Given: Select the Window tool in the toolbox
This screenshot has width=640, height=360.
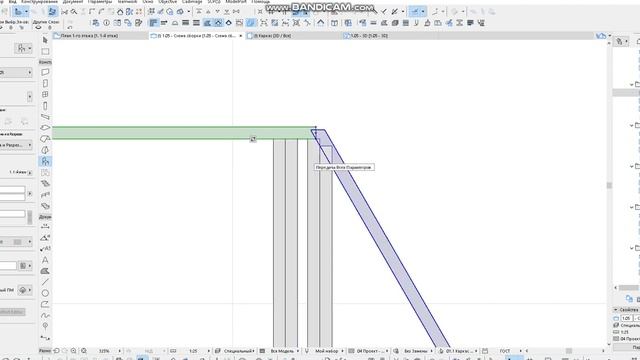Looking at the screenshot, I should pos(45,94).
